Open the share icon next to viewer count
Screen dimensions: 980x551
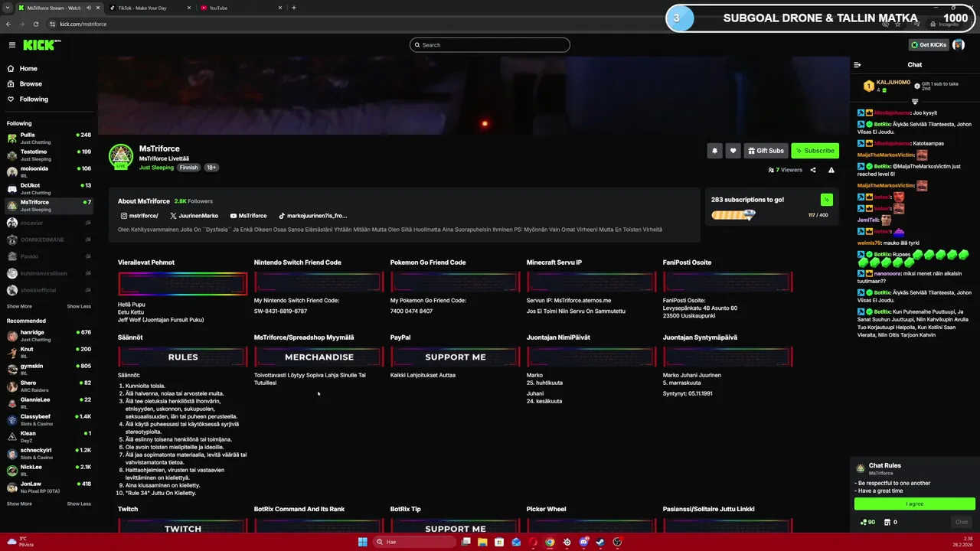point(813,170)
